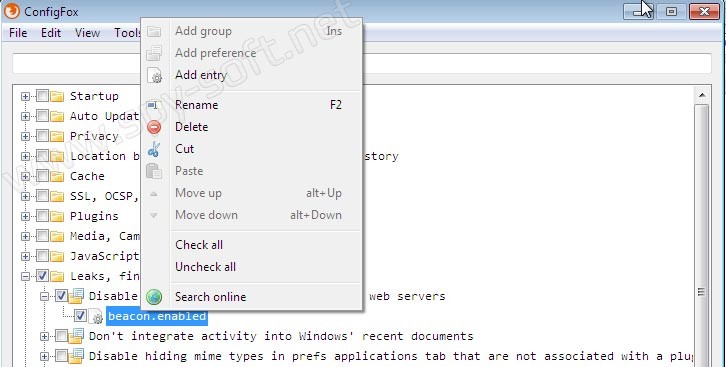This screenshot has height=367, width=726.
Task: Click the scrollbar up arrow
Action: click(702, 95)
